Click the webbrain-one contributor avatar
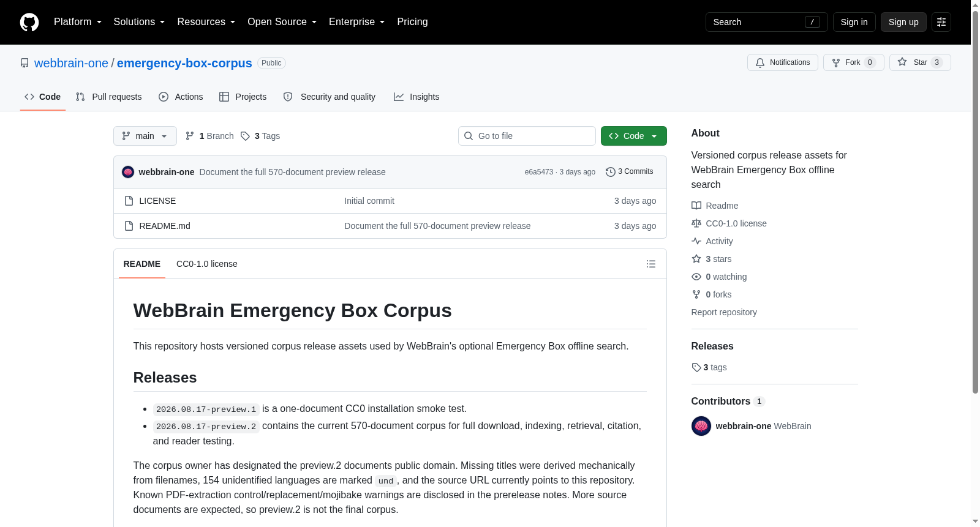 pos(701,426)
